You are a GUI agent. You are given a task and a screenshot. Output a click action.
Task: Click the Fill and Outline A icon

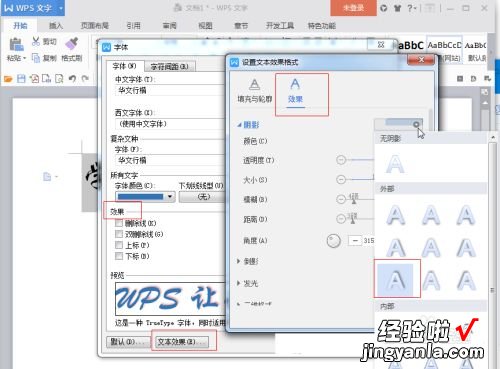pyautogui.click(x=255, y=85)
